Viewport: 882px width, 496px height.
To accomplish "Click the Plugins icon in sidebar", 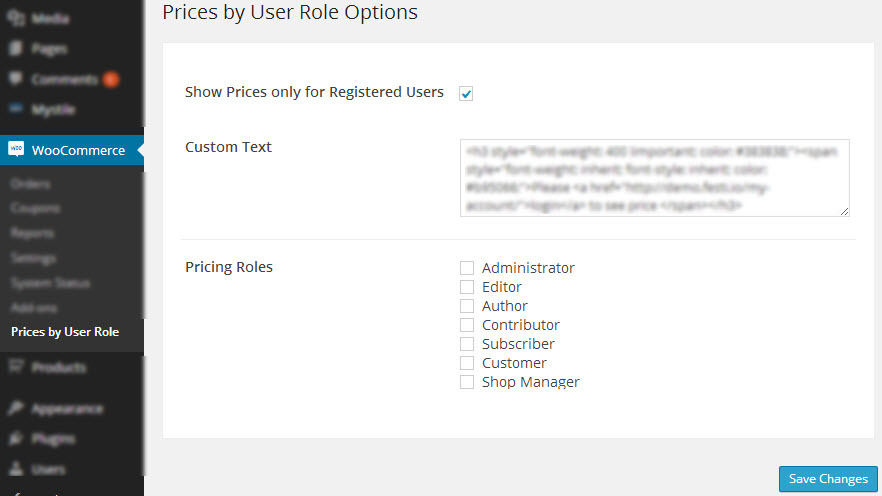I will pos(16,438).
